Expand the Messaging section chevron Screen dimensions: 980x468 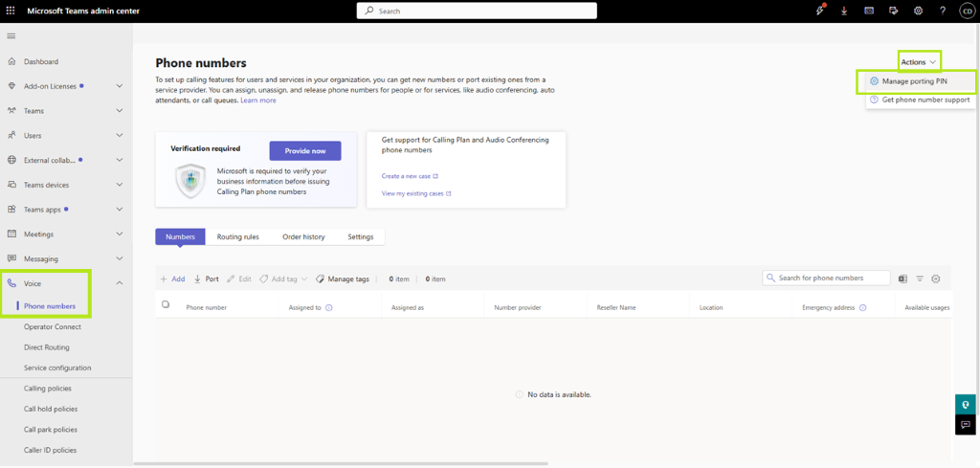120,258
